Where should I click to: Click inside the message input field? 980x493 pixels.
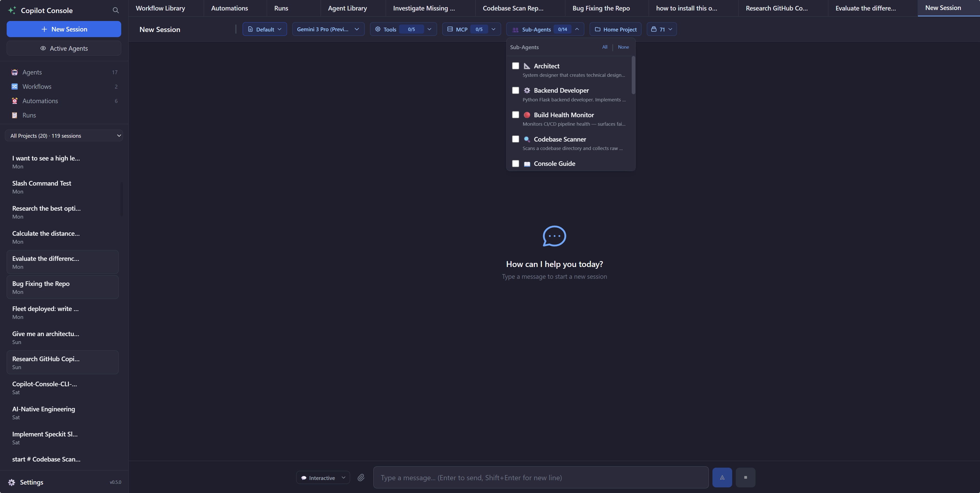pyautogui.click(x=540, y=477)
